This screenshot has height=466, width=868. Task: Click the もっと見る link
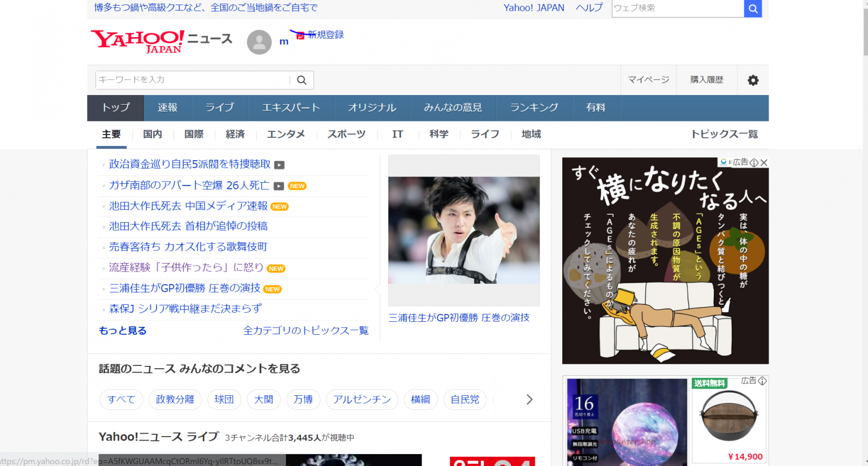122,330
